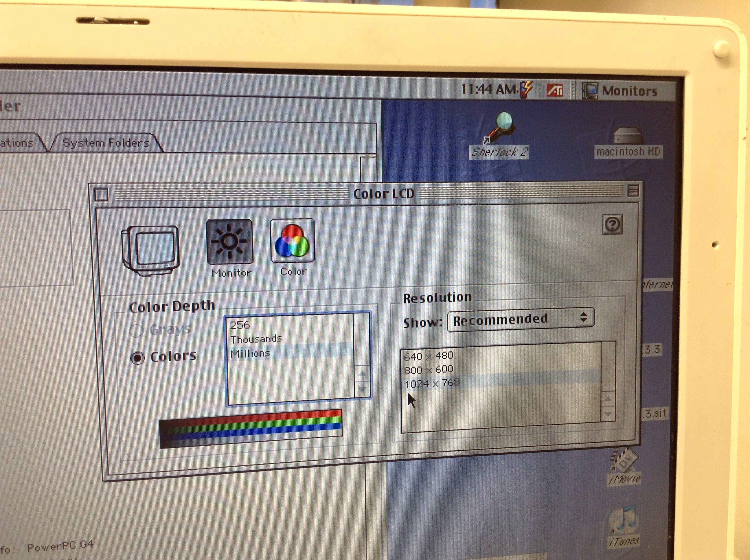Open the iTunes desktop alias
The width and height of the screenshot is (750, 560).
(624, 519)
